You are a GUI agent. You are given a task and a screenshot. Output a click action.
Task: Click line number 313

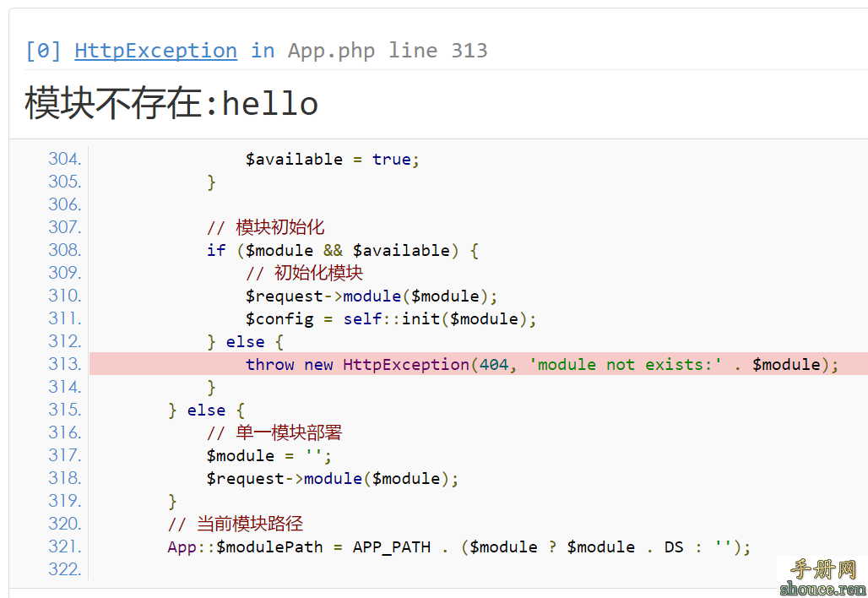point(65,365)
